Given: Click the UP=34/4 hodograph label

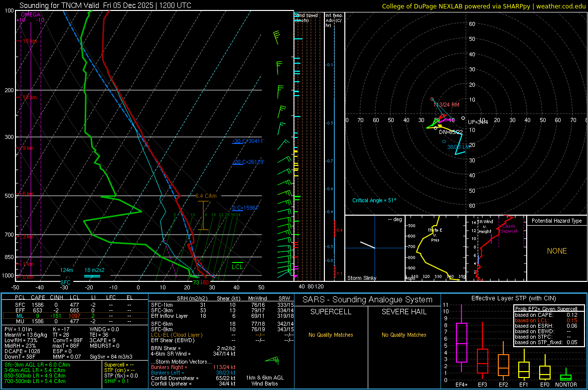Looking at the screenshot, I should point(478,122).
